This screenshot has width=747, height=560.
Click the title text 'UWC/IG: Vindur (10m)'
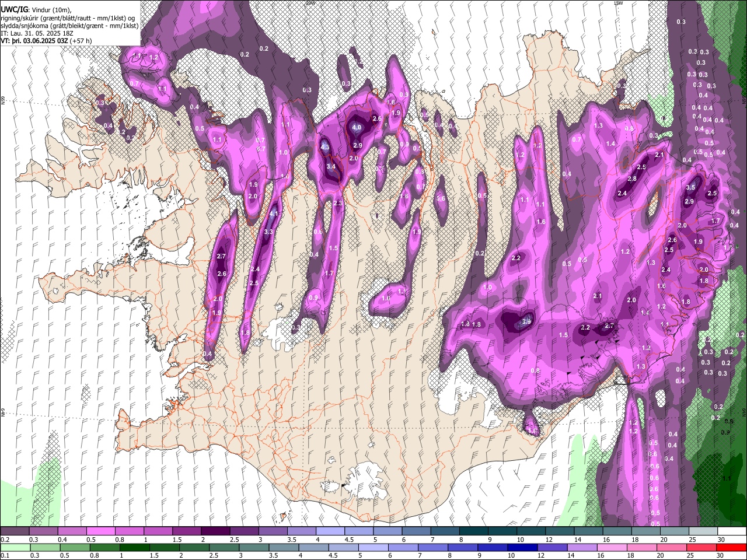[x=36, y=10]
